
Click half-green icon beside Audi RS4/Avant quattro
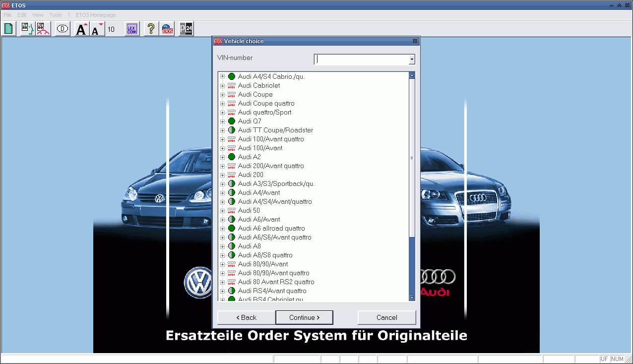pyautogui.click(x=232, y=291)
